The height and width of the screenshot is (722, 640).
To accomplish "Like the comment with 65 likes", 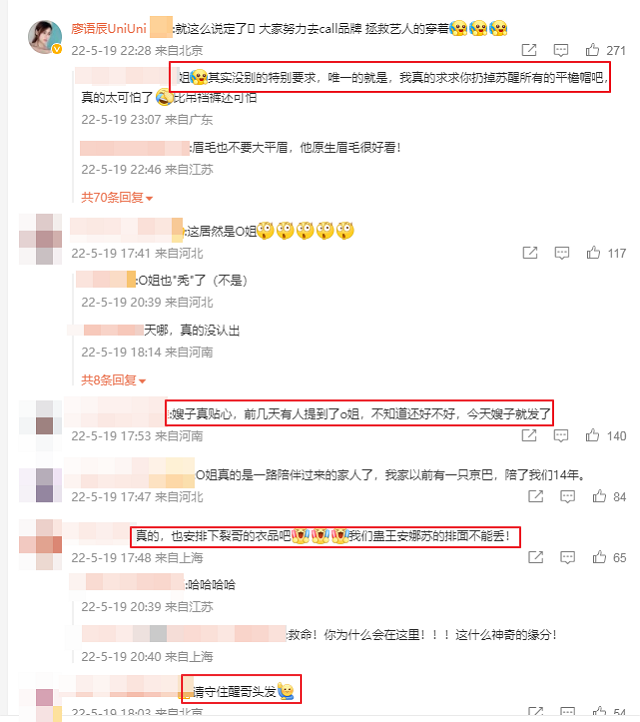I will click(x=599, y=557).
